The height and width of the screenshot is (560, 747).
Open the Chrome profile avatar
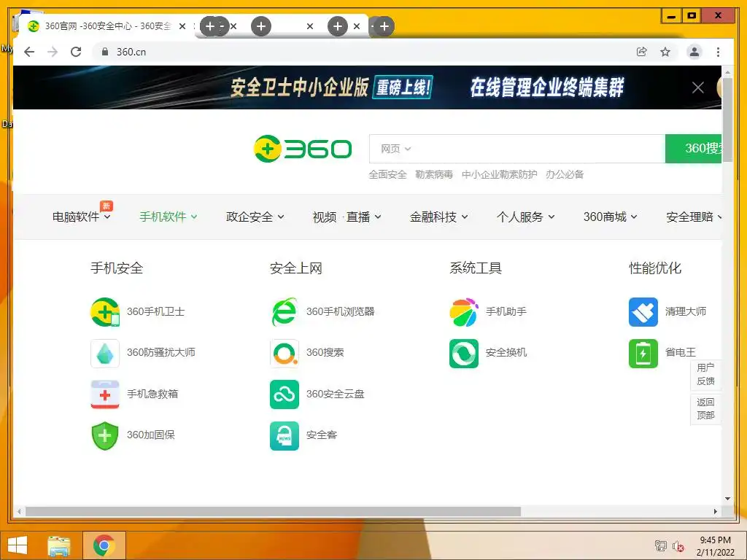694,52
